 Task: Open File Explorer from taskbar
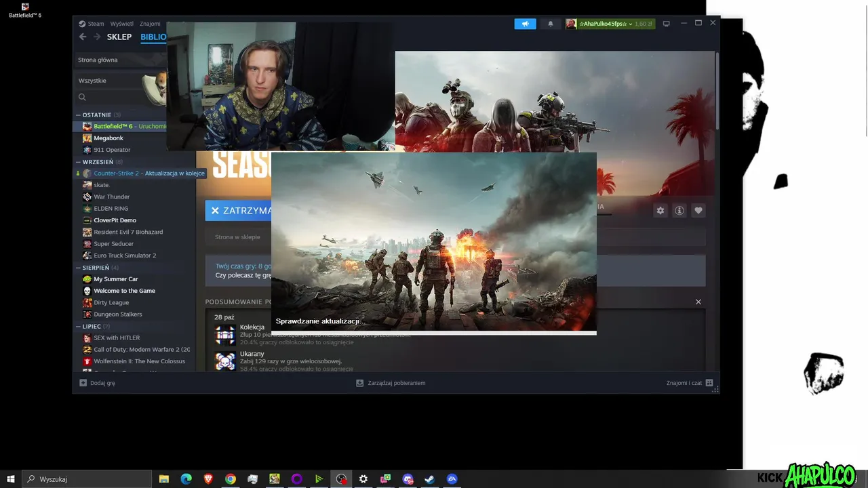[164, 479]
